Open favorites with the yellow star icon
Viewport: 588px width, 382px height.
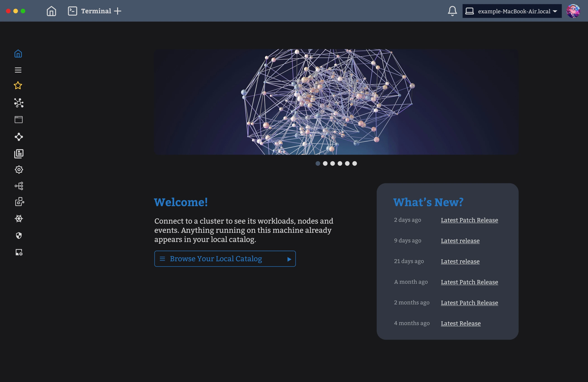tap(18, 86)
